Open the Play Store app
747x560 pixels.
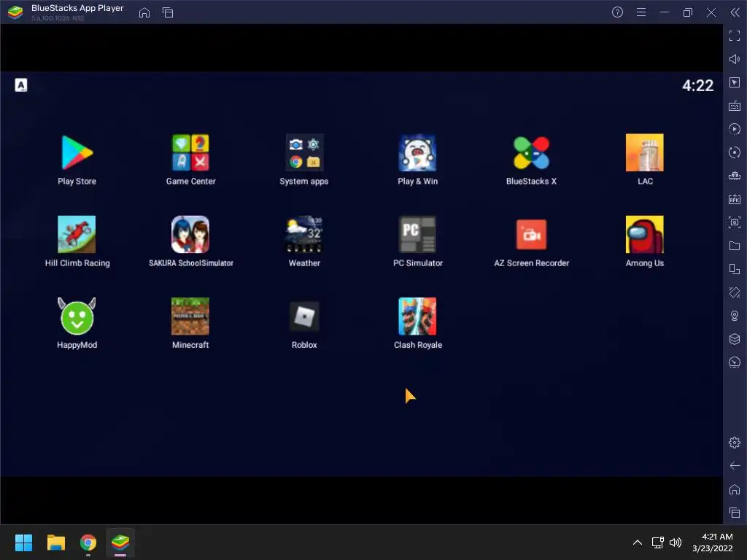click(77, 153)
